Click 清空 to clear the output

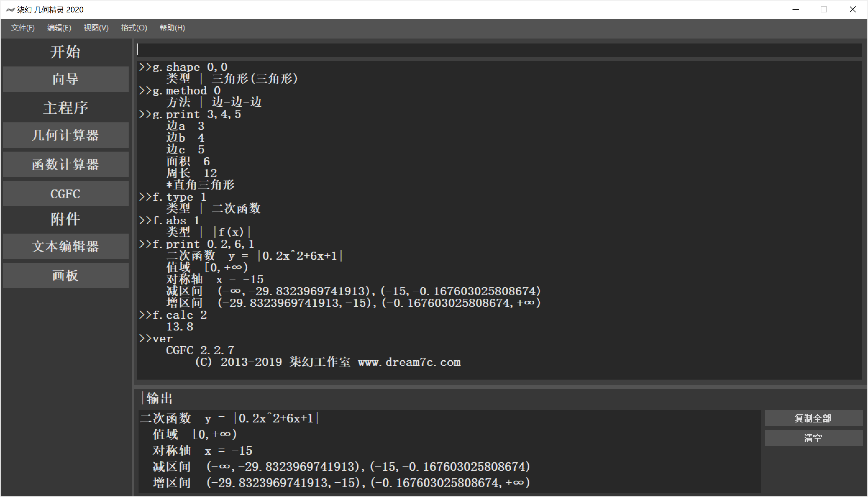(813, 438)
